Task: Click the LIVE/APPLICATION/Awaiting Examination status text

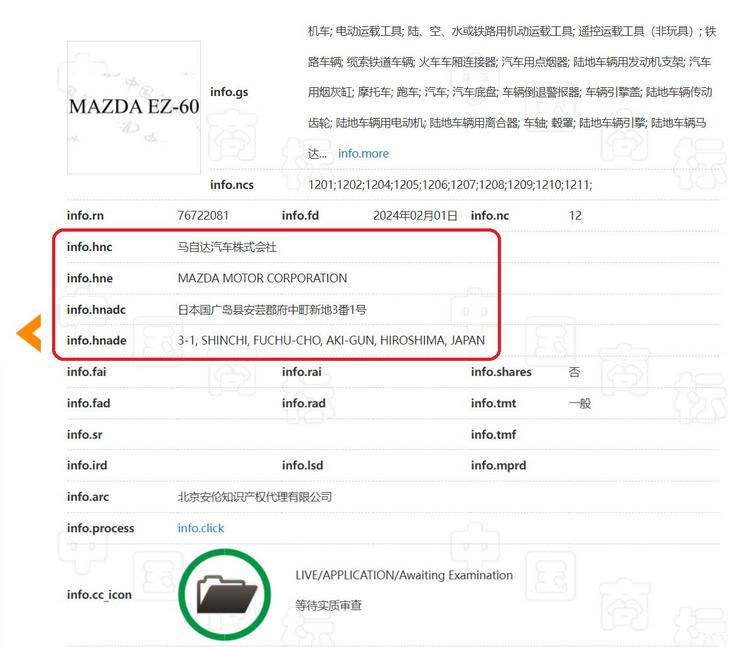Action: pyautogui.click(x=404, y=575)
